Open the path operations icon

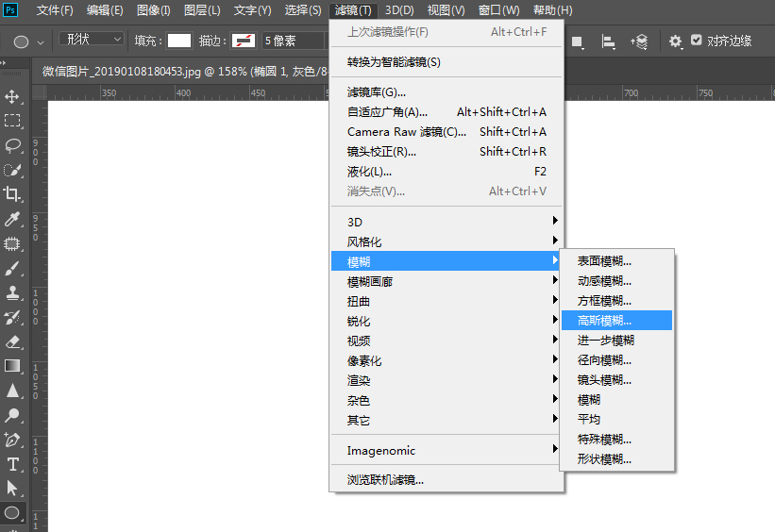tap(578, 42)
